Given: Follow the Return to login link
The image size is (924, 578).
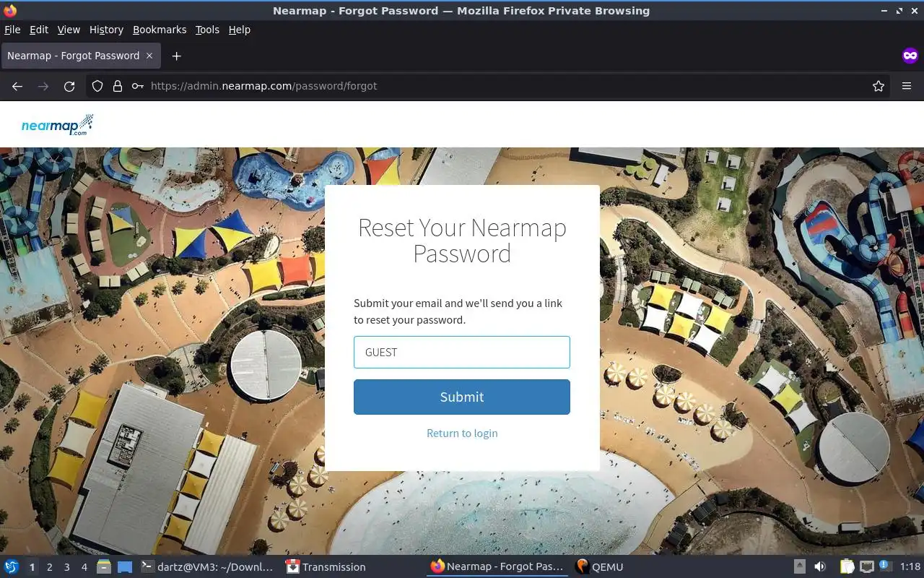Looking at the screenshot, I should pos(462,433).
